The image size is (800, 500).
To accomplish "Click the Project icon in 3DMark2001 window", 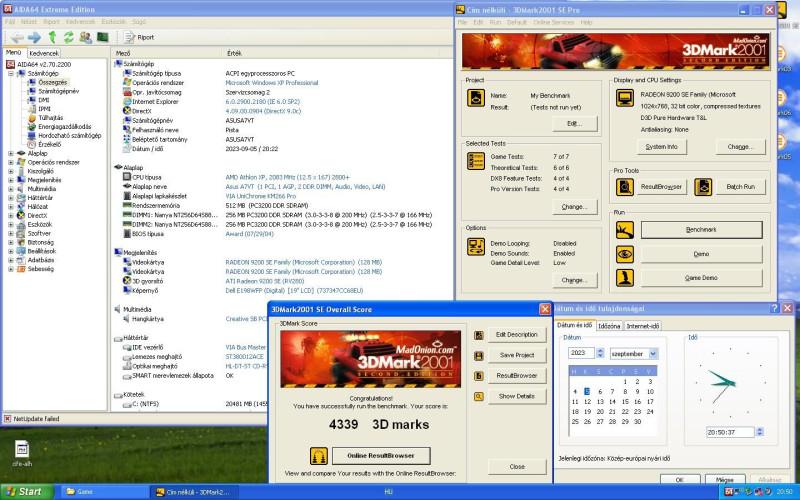I will click(x=476, y=97).
